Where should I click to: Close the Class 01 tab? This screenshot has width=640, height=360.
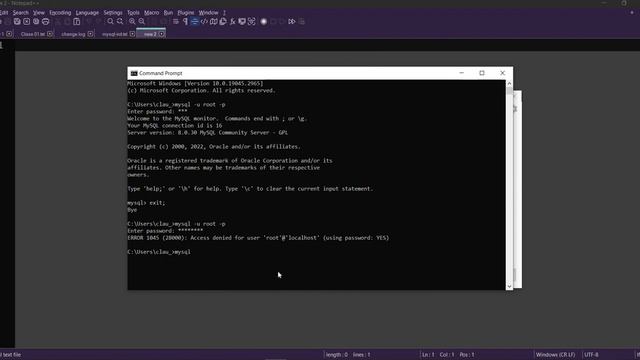pos(50,34)
